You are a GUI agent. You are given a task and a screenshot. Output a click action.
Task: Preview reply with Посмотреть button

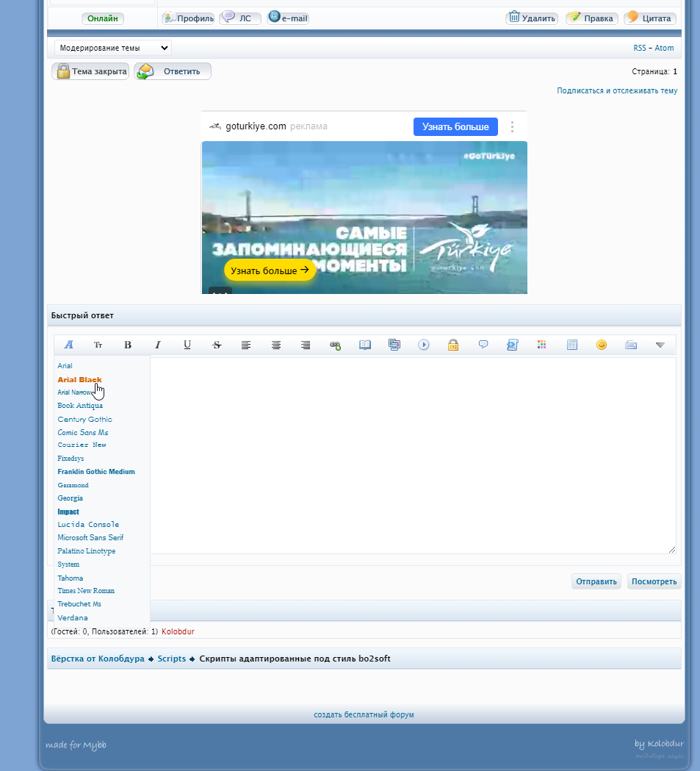pos(654,581)
